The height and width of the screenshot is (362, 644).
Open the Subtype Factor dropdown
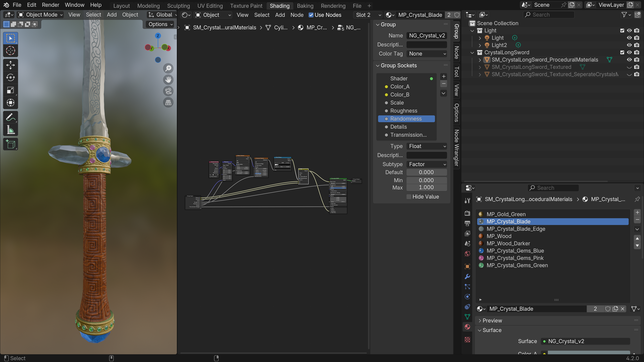[x=427, y=164]
